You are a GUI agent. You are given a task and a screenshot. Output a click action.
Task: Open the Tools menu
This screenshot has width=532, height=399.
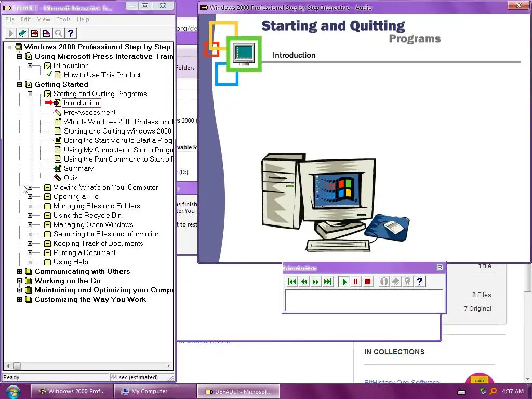tap(63, 19)
